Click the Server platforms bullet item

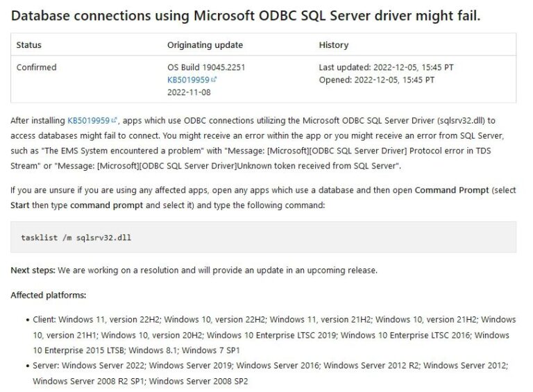click(271, 373)
